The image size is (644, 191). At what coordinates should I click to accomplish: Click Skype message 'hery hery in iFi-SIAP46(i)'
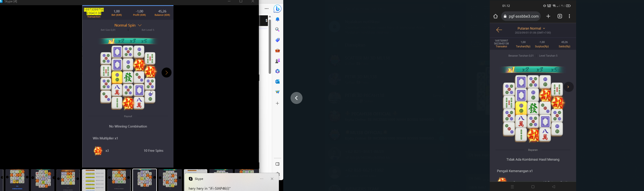click(x=210, y=188)
